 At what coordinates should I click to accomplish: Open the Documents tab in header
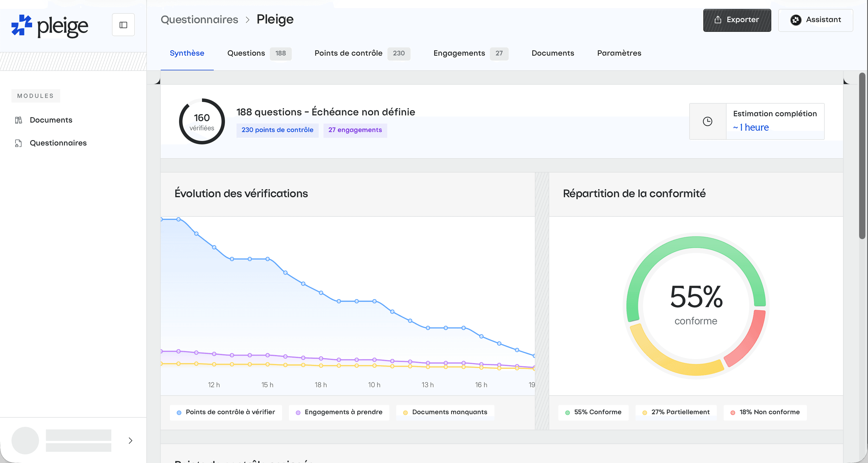(553, 53)
